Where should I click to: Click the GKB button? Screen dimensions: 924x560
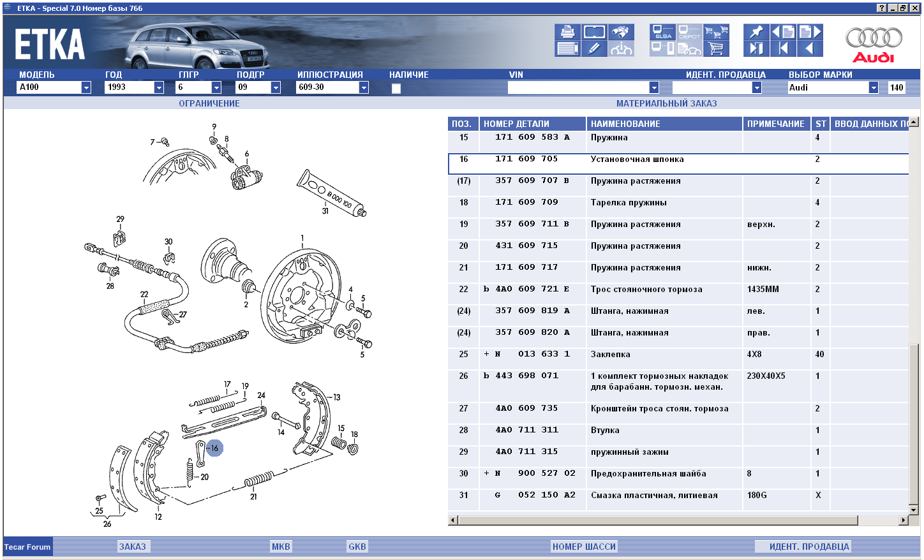(x=357, y=547)
